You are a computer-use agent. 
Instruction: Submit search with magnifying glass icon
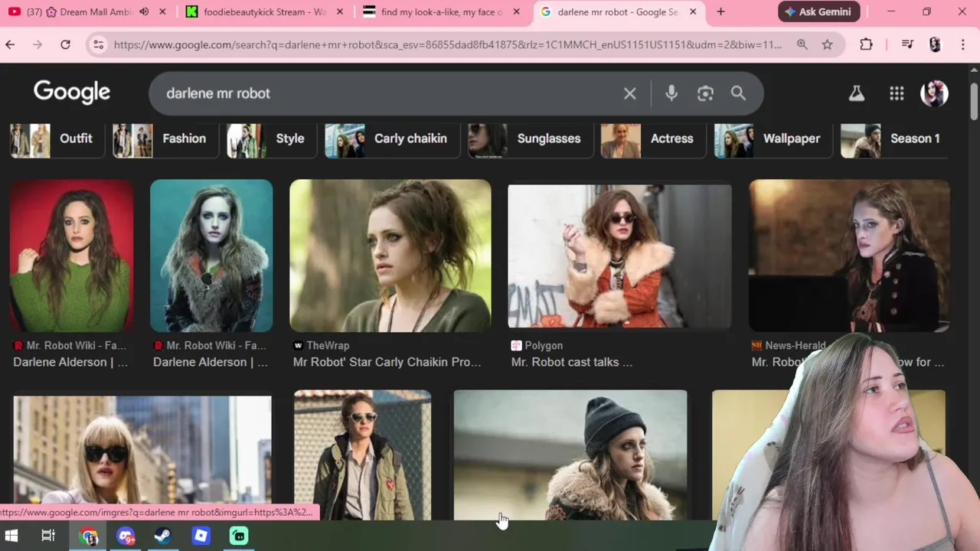(738, 93)
